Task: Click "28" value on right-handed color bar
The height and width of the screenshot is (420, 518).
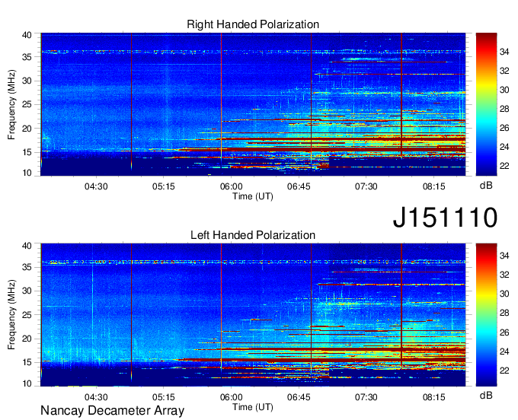Action: (x=504, y=109)
